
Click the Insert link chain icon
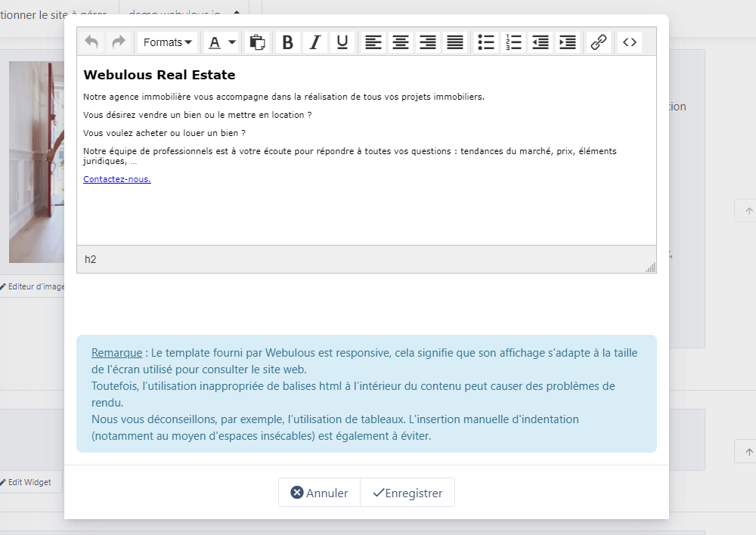click(599, 42)
